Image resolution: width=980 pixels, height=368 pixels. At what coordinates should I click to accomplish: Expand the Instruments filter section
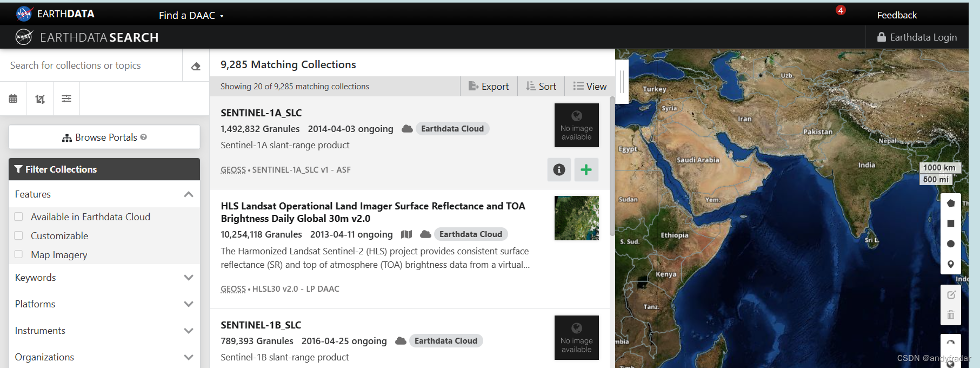[x=104, y=331]
